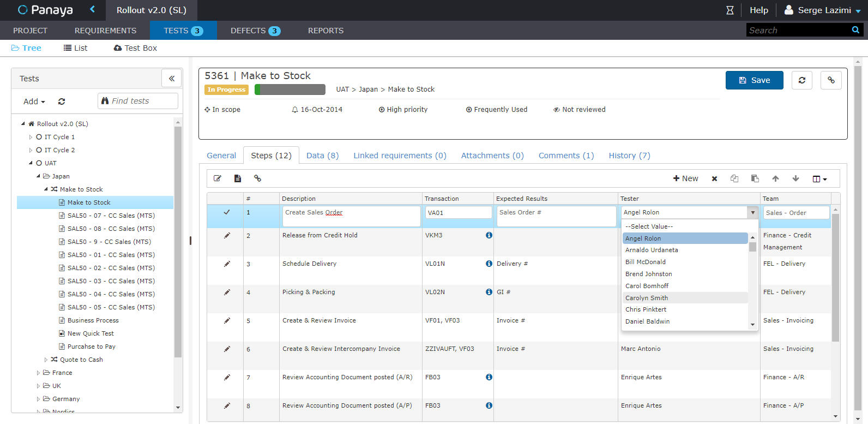Delete step using the X icon
This screenshot has height=424, width=868.
(x=714, y=178)
